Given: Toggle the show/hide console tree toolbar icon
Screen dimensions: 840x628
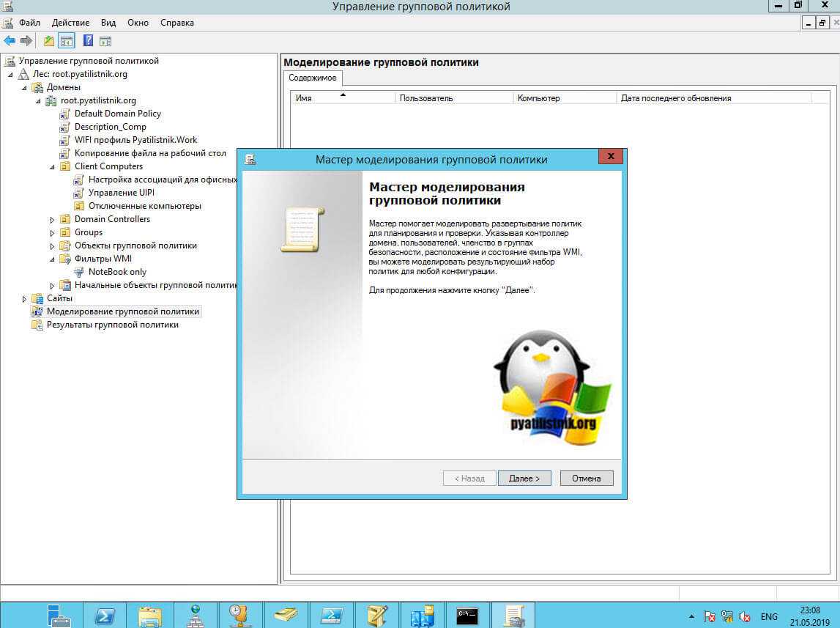Looking at the screenshot, I should tap(67, 41).
